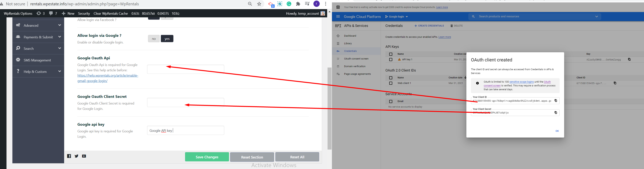Open the Grammarly extension icon
Screen dimensions: 644x169
click(289, 4)
